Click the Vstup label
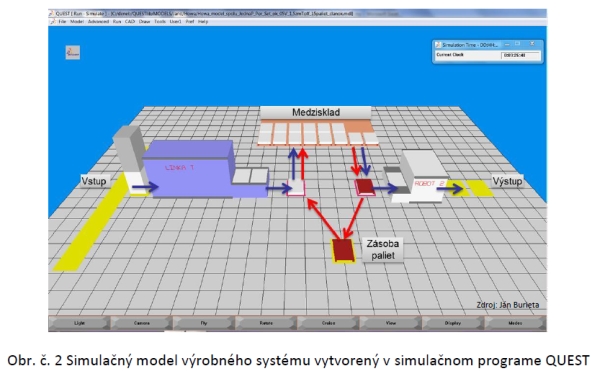Screen dimensions: 600x371 coord(94,181)
